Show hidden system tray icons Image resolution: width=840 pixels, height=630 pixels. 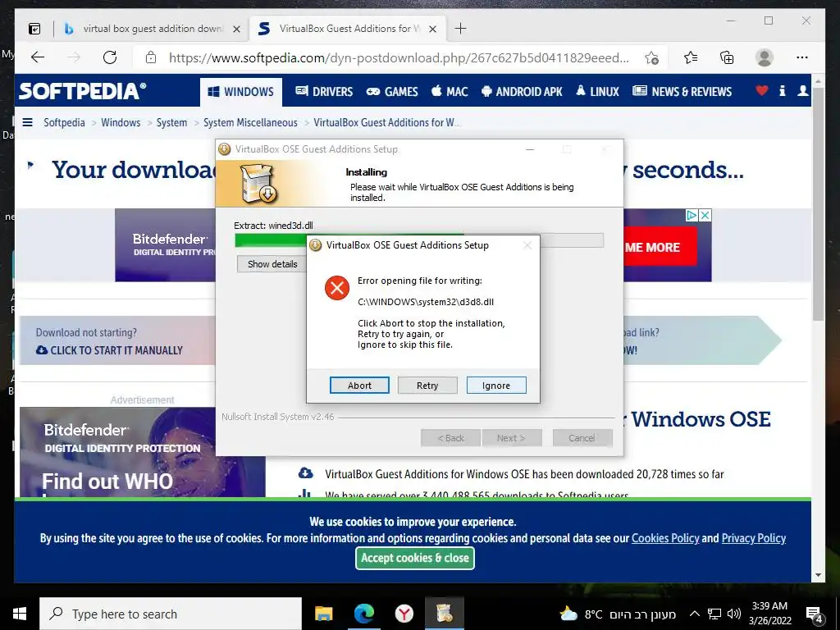(x=694, y=614)
